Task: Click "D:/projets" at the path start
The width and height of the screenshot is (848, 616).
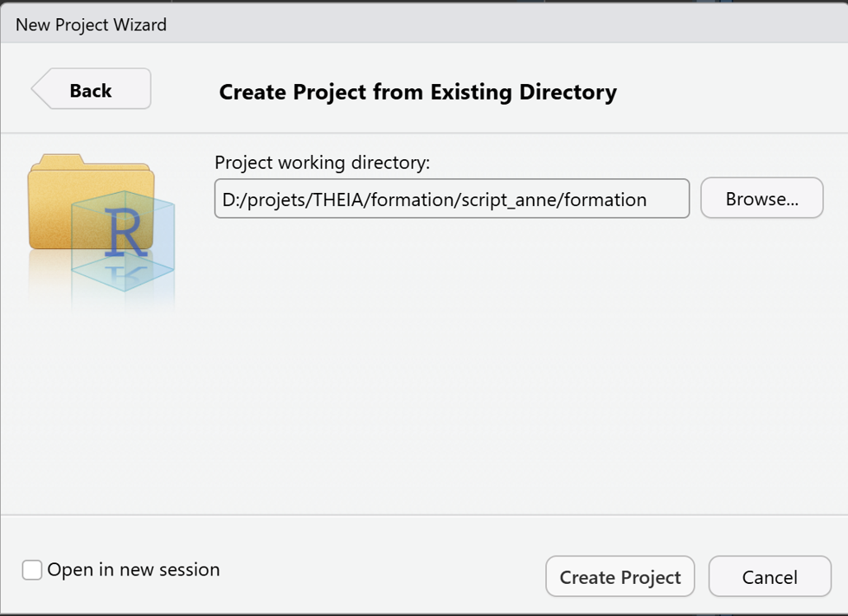Action: (x=254, y=200)
